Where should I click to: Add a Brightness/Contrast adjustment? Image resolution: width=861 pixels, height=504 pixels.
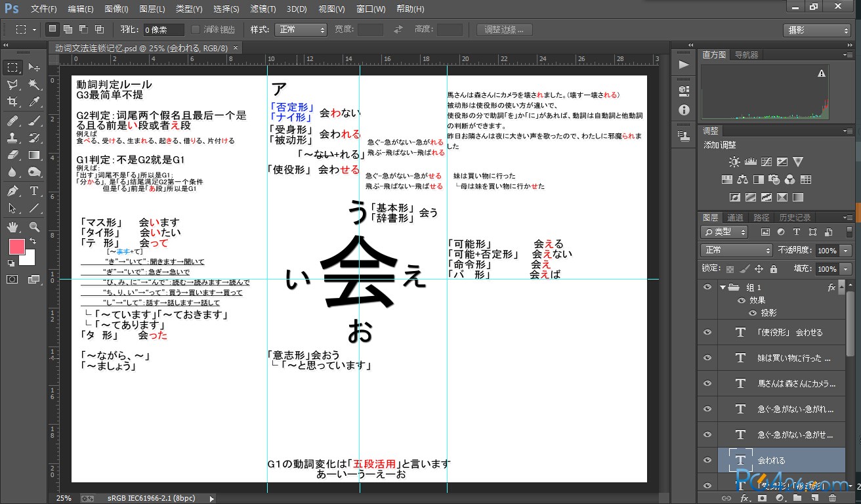[x=734, y=161]
